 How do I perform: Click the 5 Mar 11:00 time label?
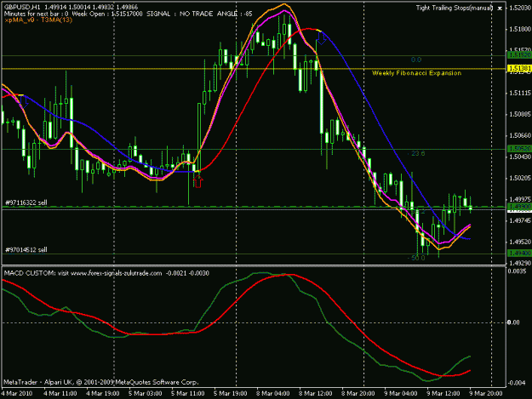pyautogui.click(x=188, y=394)
